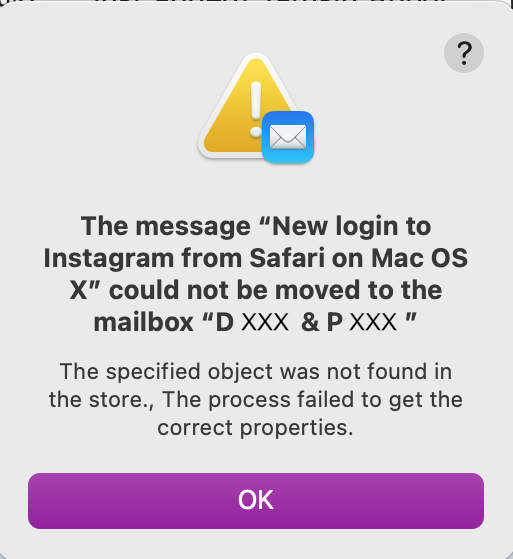Click the word "Instagram" in the headline
The height and width of the screenshot is (559, 513).
(109, 258)
